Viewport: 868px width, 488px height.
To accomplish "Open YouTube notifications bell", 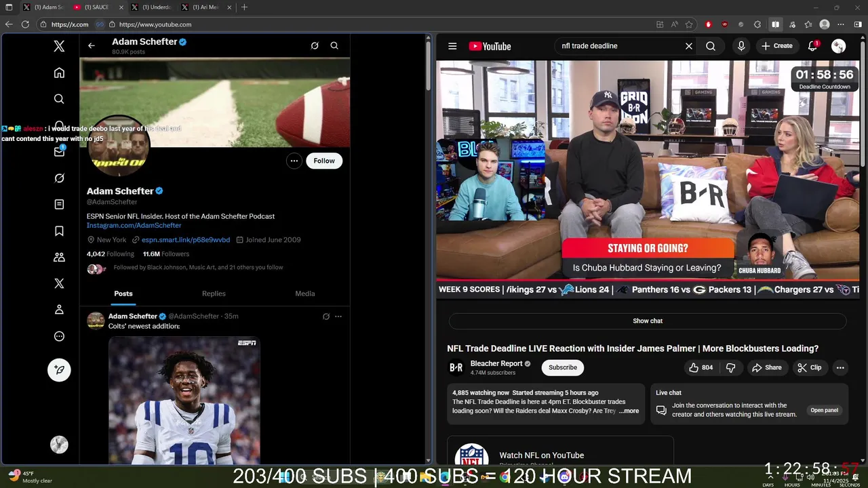I will tap(812, 46).
